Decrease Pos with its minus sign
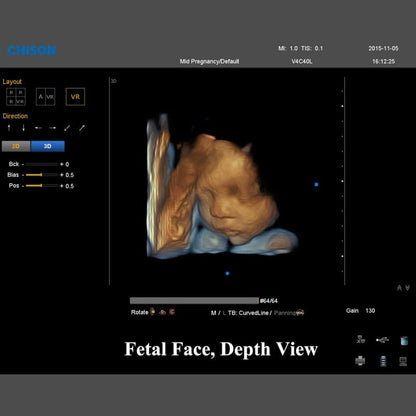Screen dimensions: 416x416 [x=23, y=186]
